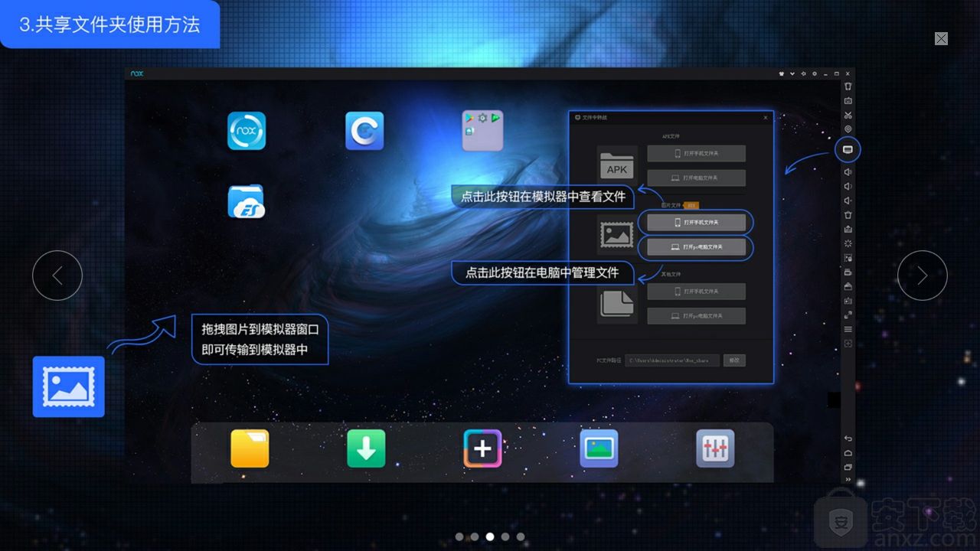
Task: Open the Google apps folder on the desktop
Action: click(x=482, y=131)
